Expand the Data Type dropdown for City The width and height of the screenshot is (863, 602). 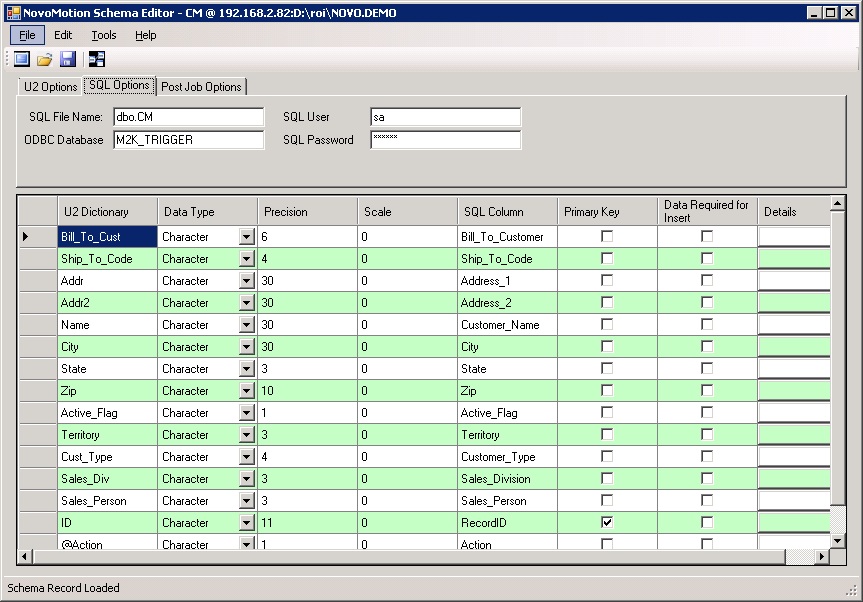click(x=246, y=347)
